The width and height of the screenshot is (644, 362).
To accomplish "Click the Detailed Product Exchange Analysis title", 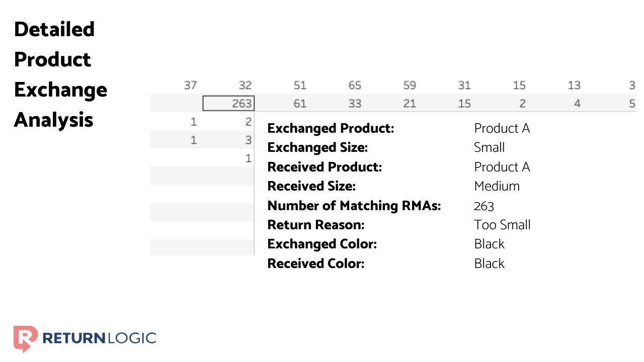I will pos(60,74).
